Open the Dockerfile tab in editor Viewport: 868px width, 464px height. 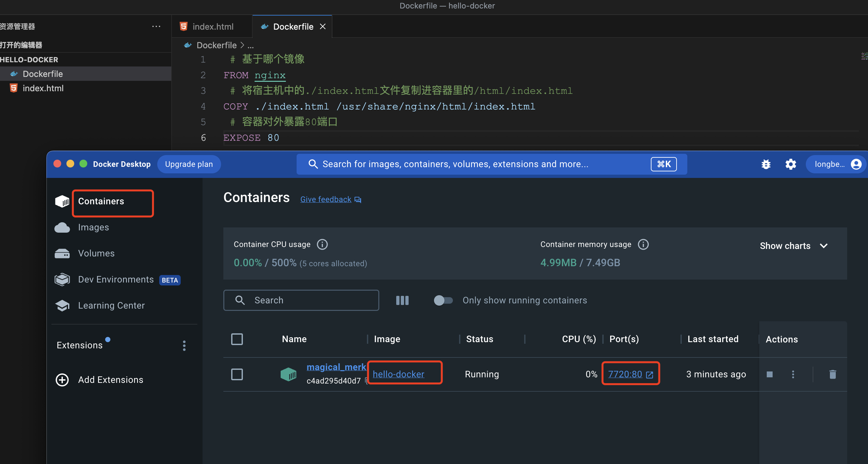293,26
